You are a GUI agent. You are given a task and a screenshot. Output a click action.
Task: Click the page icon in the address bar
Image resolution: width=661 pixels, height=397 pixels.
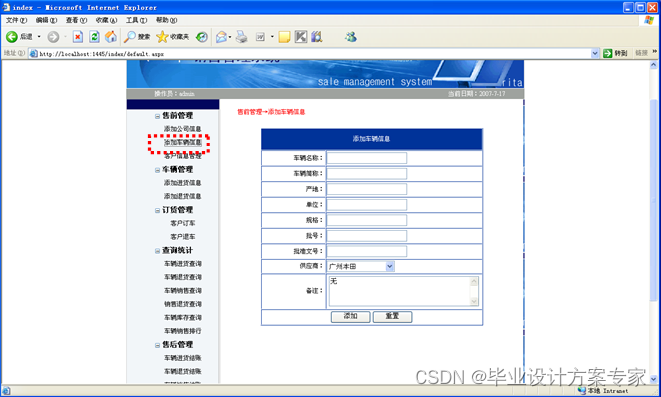click(x=33, y=54)
